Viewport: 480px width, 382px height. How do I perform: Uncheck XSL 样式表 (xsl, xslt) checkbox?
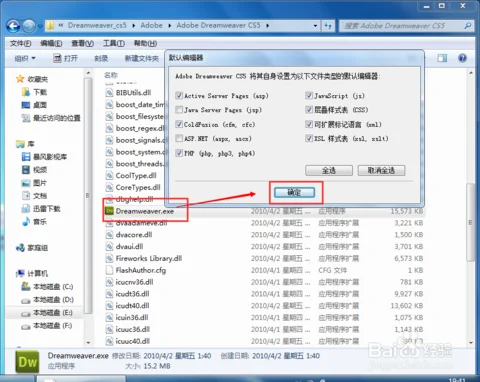309,138
